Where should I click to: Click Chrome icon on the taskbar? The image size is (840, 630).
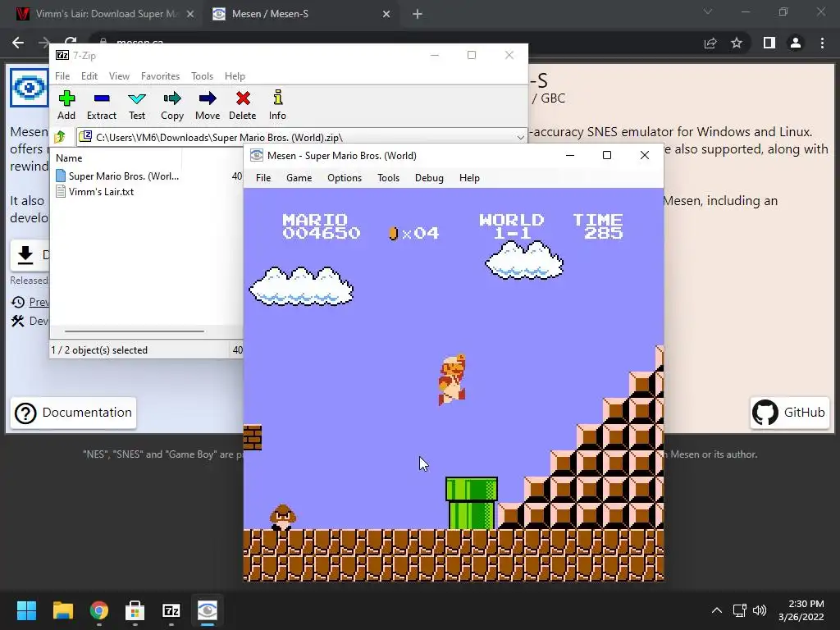point(98,610)
